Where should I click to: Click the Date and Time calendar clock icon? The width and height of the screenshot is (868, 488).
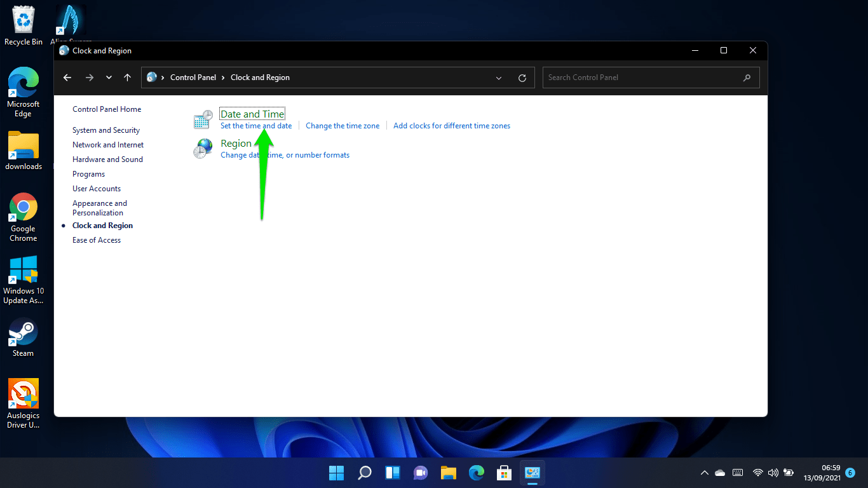click(x=203, y=119)
